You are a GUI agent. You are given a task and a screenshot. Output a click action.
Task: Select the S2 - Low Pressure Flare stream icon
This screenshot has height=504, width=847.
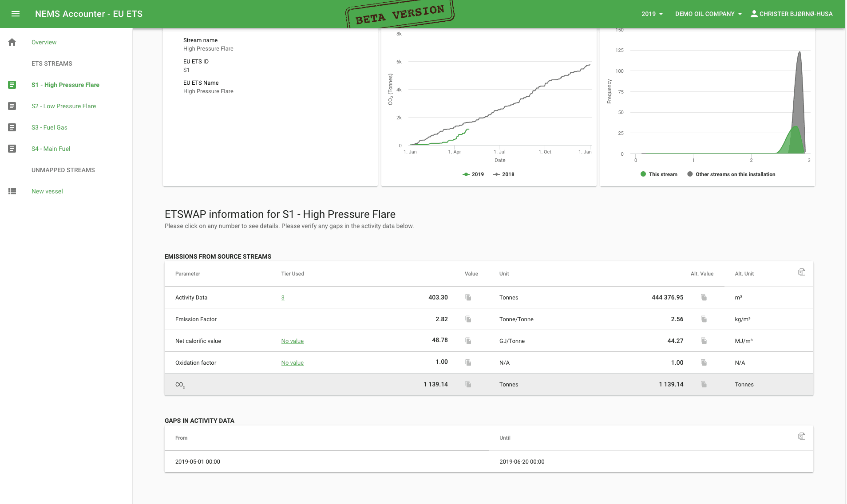[12, 106]
